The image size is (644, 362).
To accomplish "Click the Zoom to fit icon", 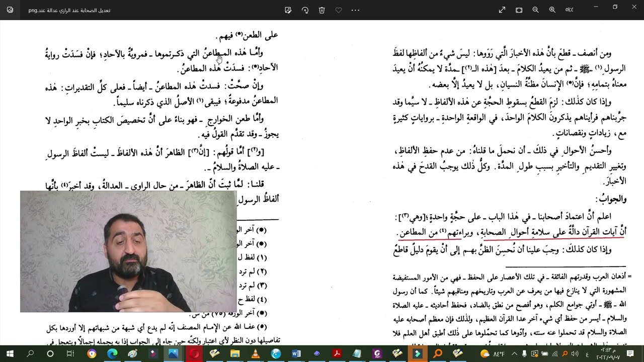I will coord(519,10).
